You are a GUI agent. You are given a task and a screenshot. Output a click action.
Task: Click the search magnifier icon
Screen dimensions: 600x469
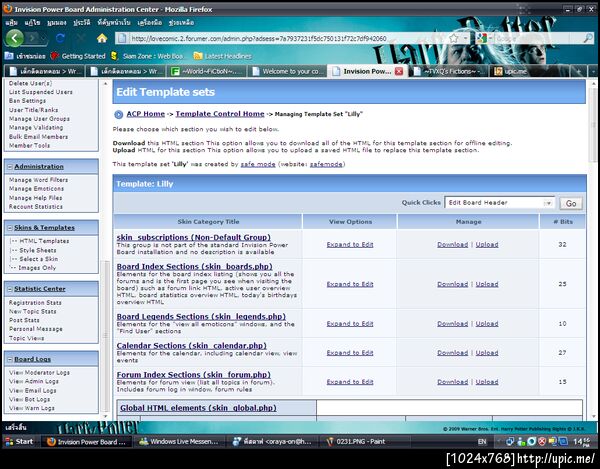[588, 38]
